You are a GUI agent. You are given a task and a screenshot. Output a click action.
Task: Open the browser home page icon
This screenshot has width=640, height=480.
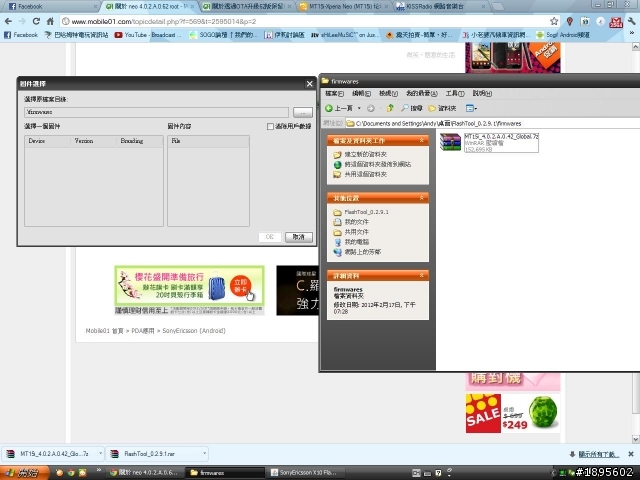[x=50, y=21]
